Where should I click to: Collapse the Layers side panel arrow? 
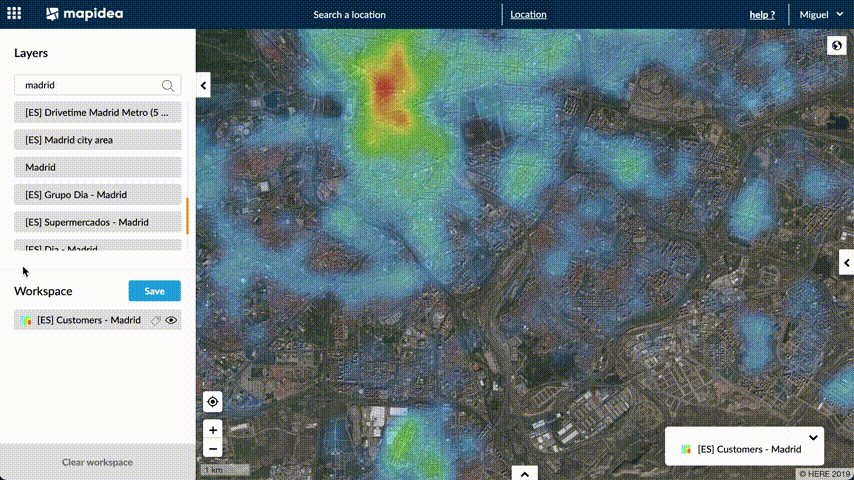(203, 86)
